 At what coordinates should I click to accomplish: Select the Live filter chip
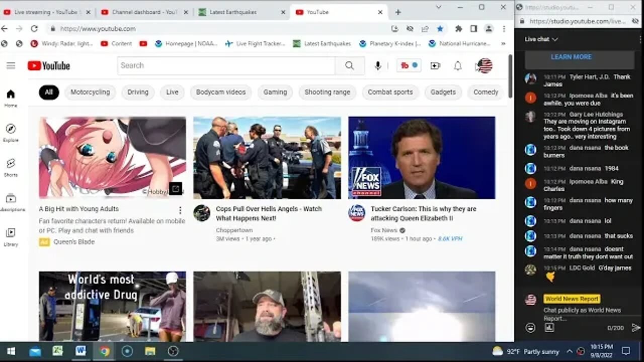[173, 92]
